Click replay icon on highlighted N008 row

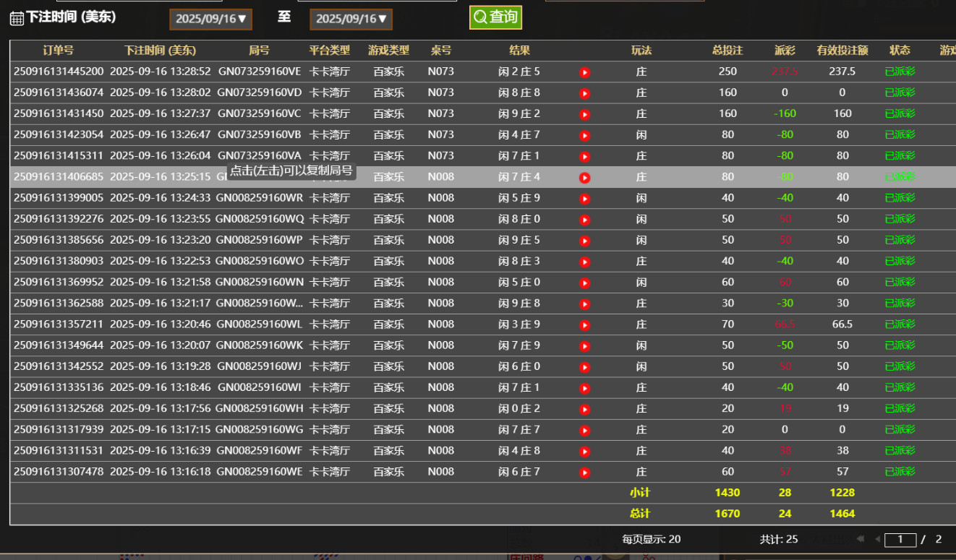click(585, 178)
